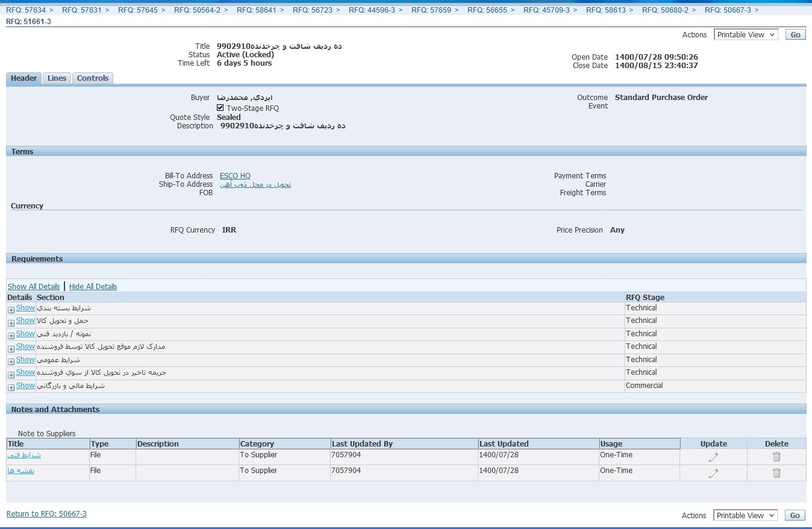This screenshot has height=529, width=812.
Task: Click Return to RFQ: 50667-3 link
Action: [46, 514]
